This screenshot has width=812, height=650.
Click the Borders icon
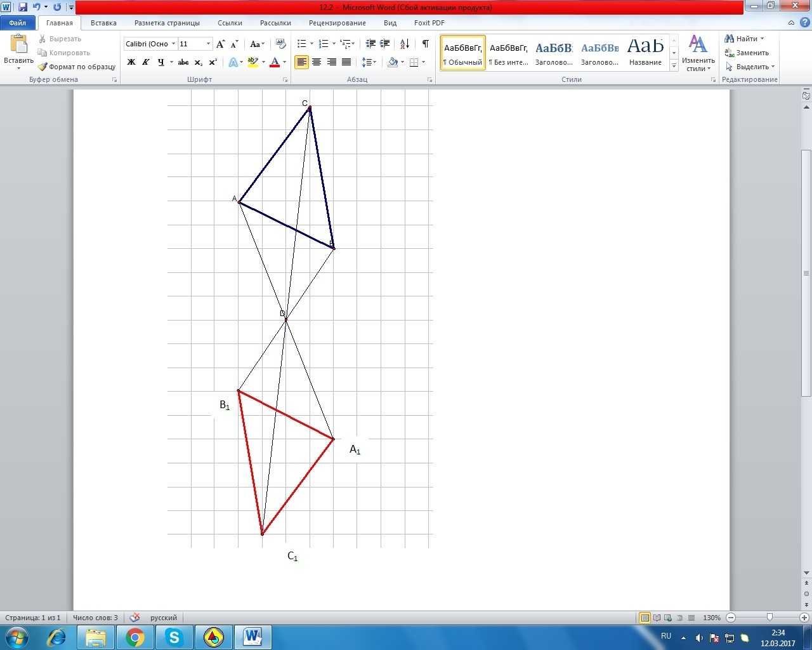point(414,62)
